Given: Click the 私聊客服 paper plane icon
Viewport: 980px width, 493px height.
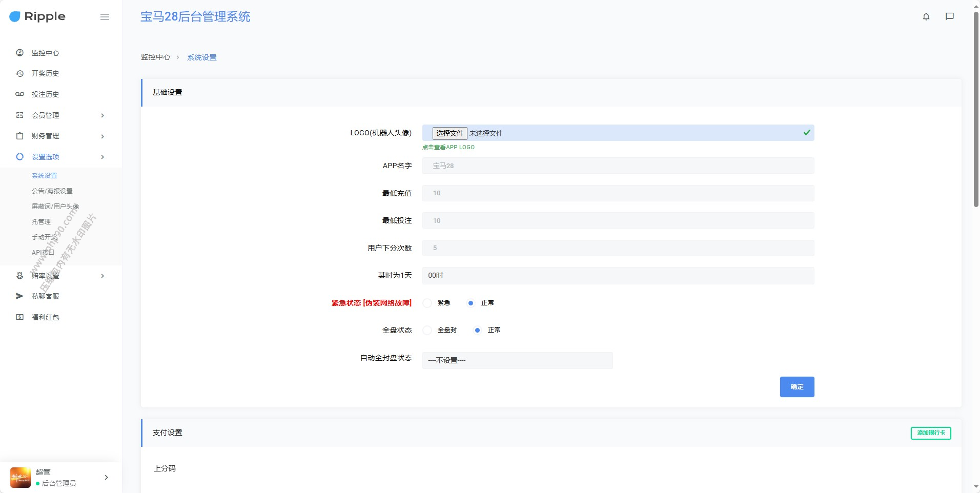Looking at the screenshot, I should [x=20, y=296].
